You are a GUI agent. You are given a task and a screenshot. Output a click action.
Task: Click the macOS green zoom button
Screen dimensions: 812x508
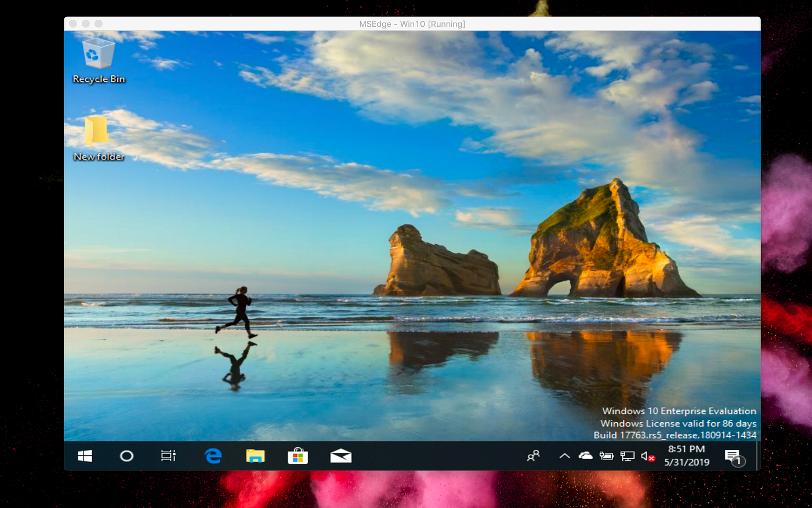click(x=99, y=24)
